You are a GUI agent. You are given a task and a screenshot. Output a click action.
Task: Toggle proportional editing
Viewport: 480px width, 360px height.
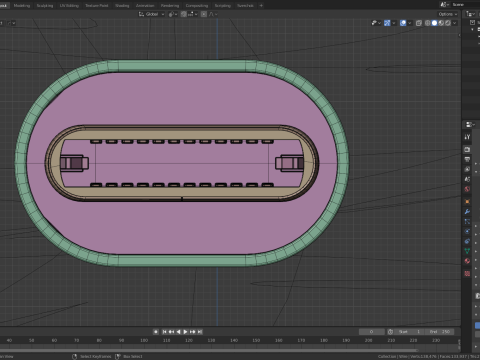tap(204, 14)
